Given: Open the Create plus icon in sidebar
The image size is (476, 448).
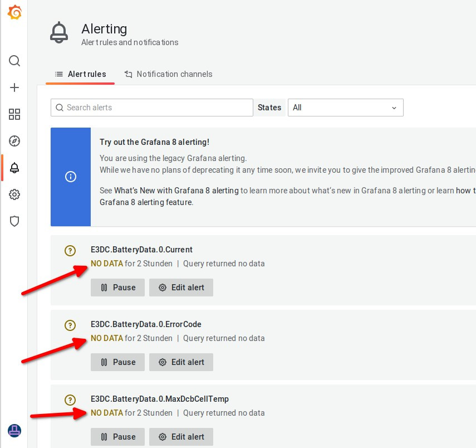Looking at the screenshot, I should click(x=14, y=87).
